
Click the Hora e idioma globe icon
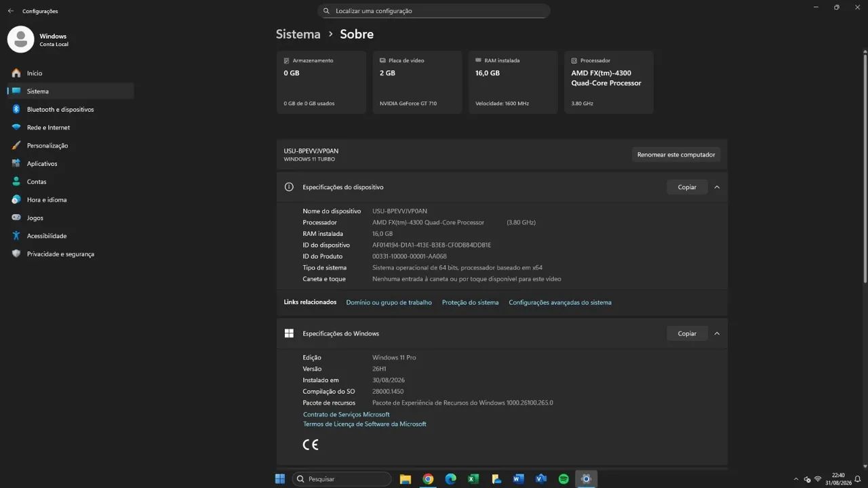click(x=16, y=199)
